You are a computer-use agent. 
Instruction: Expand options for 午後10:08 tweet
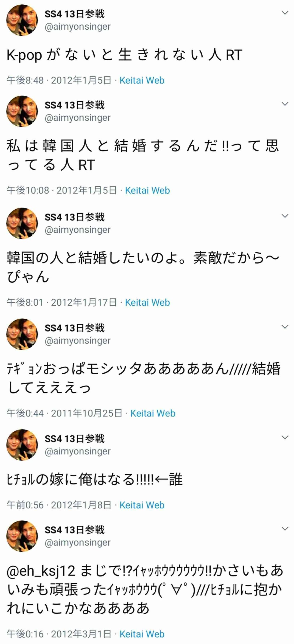click(x=285, y=104)
